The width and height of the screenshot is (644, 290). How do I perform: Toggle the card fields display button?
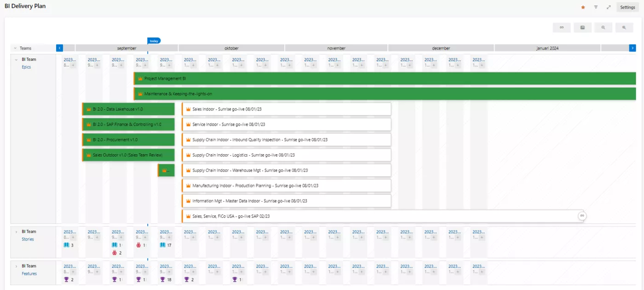pos(582,28)
